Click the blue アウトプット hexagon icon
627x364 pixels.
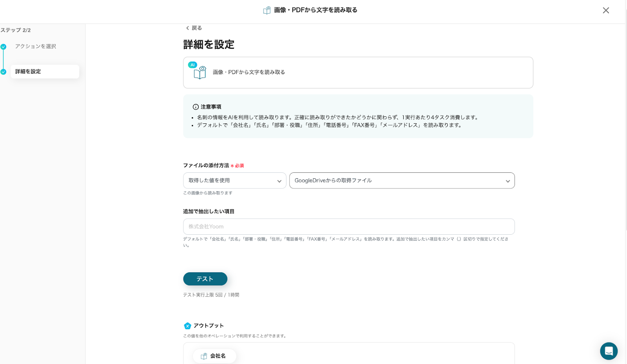[187, 326]
